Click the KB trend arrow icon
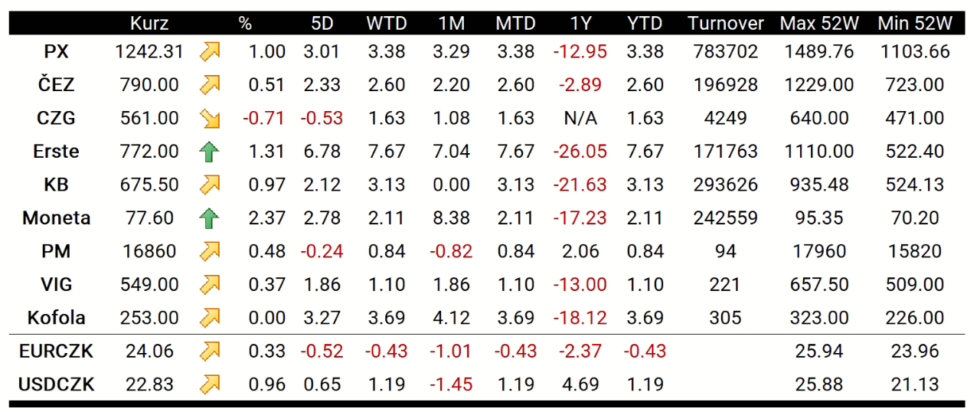The width and height of the screenshot is (980, 412). [x=209, y=185]
